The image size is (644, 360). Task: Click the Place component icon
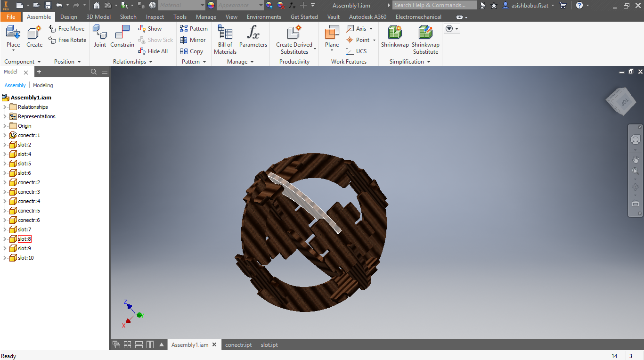[13, 33]
